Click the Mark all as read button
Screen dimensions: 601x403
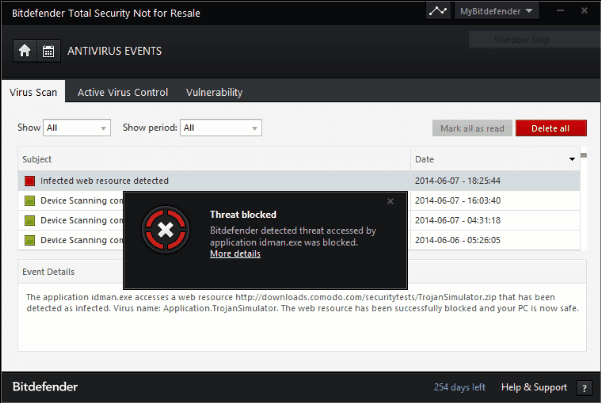(x=472, y=128)
